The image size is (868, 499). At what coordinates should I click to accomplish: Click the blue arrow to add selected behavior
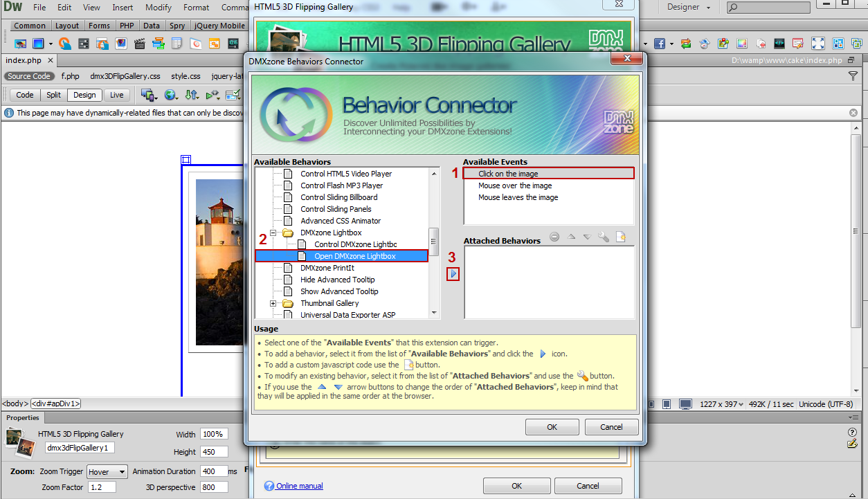[453, 274]
